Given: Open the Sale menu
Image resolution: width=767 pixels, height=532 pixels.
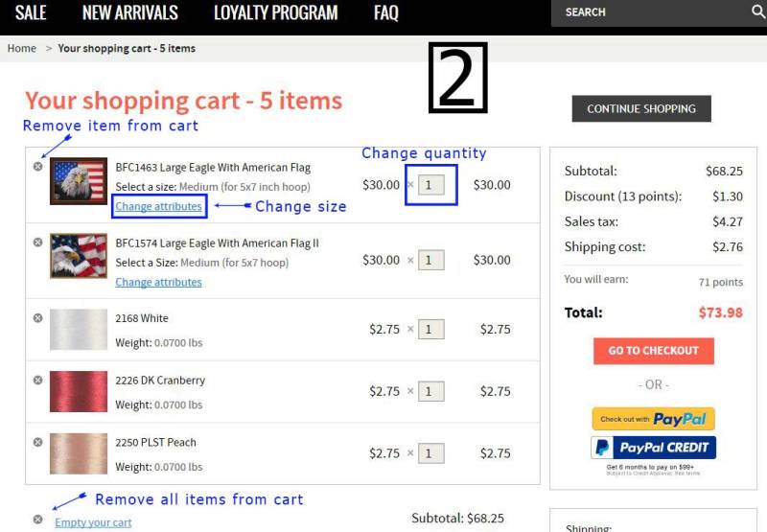Looking at the screenshot, I should point(31,12).
